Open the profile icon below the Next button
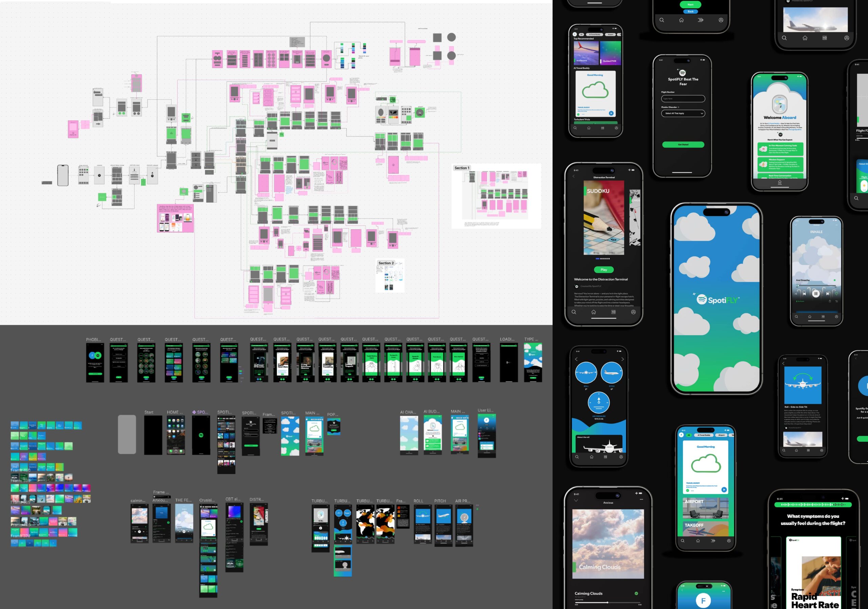Viewport: 868px width, 609px height. tap(721, 20)
